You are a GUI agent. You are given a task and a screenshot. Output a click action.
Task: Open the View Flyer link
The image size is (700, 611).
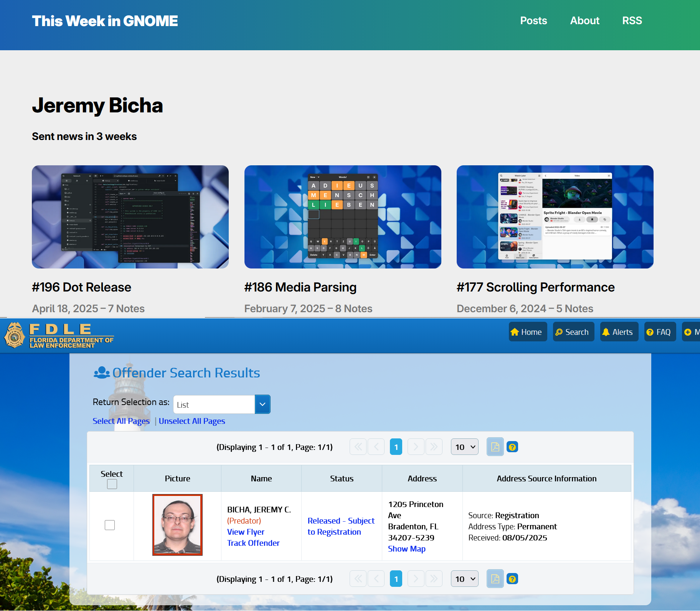246,532
